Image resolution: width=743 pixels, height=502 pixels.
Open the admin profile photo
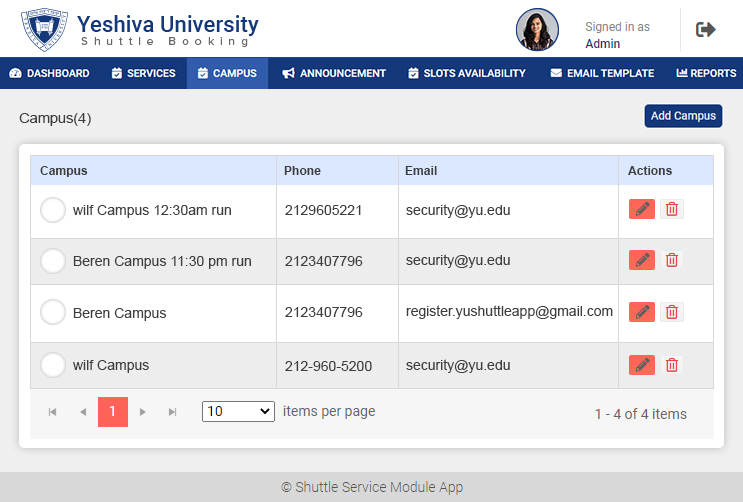[537, 29]
